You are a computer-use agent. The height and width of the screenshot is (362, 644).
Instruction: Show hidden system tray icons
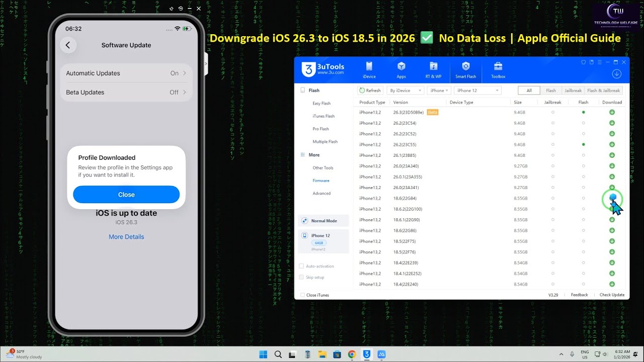click(x=561, y=354)
